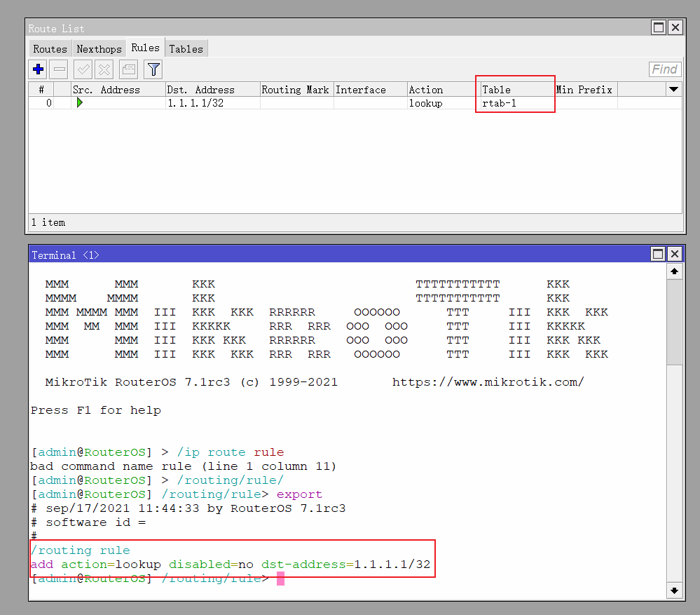Click the comment note icon in toolbar
Image resolution: width=700 pixels, height=615 pixels.
click(128, 69)
